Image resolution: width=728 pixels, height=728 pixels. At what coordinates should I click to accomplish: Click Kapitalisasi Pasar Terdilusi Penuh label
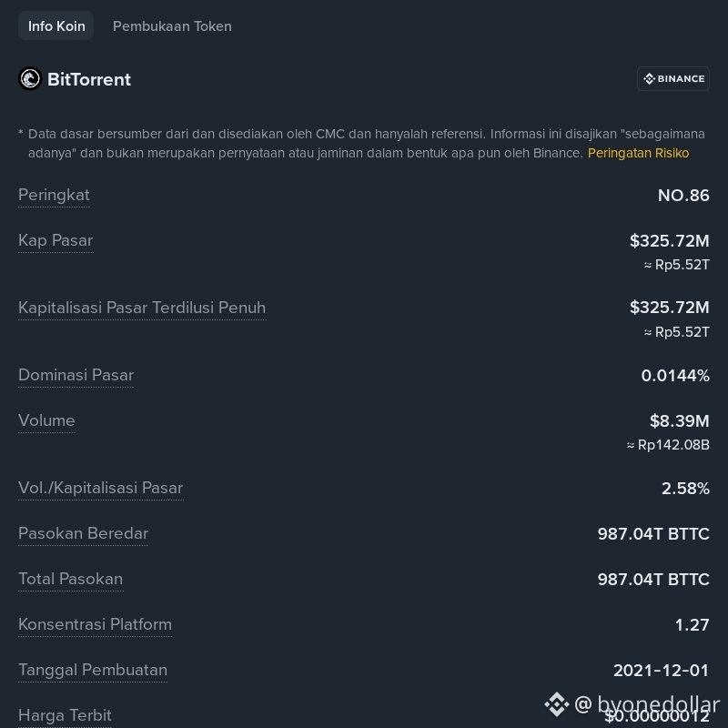[x=142, y=308]
